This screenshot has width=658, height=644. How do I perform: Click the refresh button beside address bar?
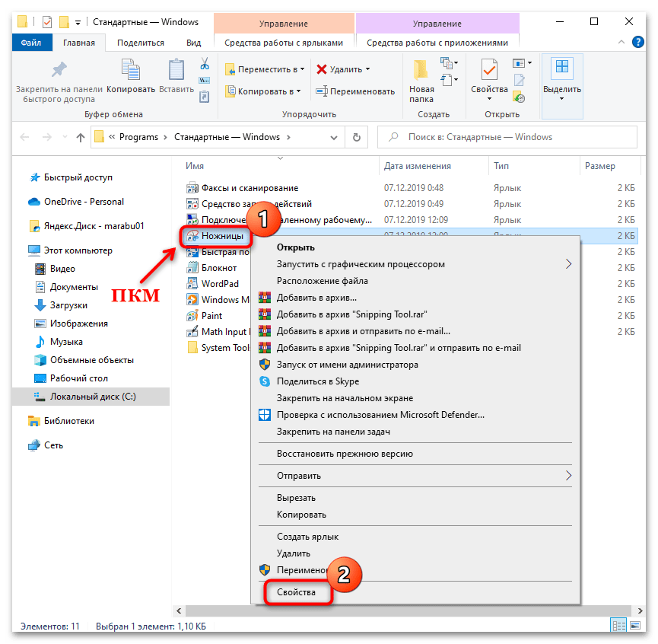[x=356, y=137]
